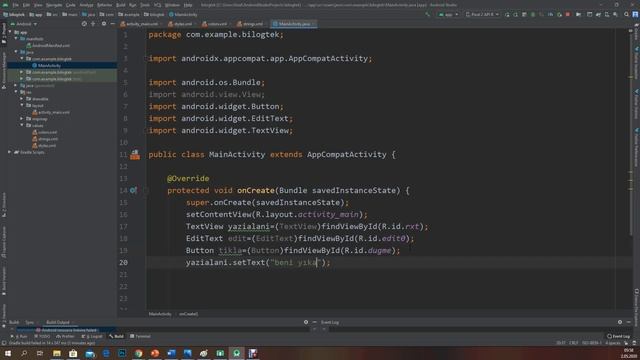
Task: Open Windows Start menu
Action: [x=8, y=353]
